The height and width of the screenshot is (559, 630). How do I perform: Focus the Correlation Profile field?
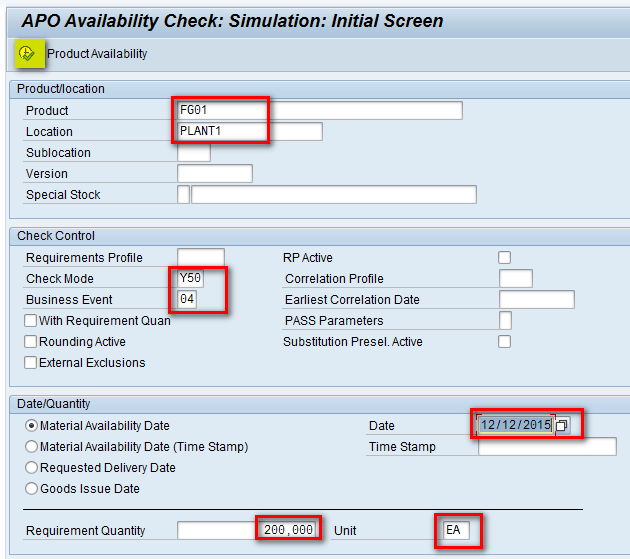click(x=515, y=278)
